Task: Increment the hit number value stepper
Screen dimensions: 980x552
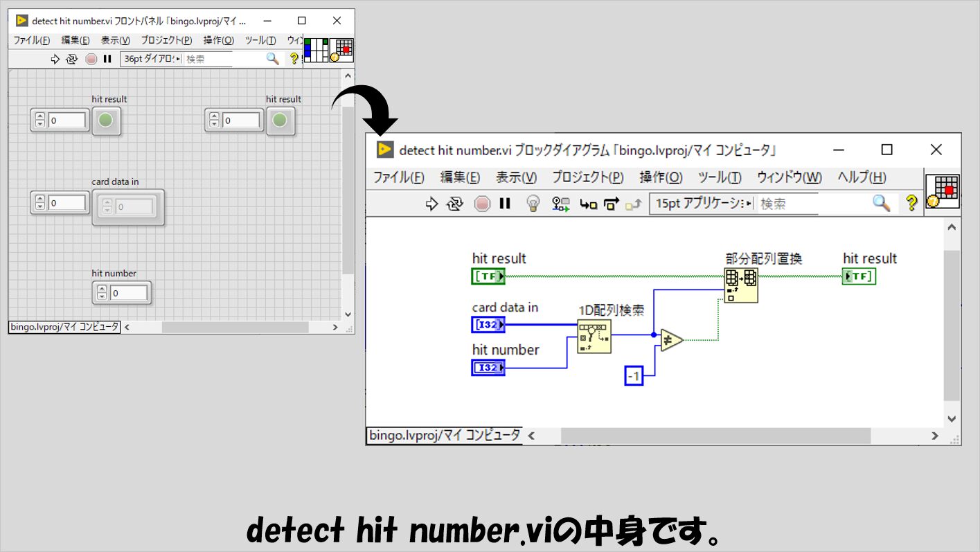Action: click(102, 290)
